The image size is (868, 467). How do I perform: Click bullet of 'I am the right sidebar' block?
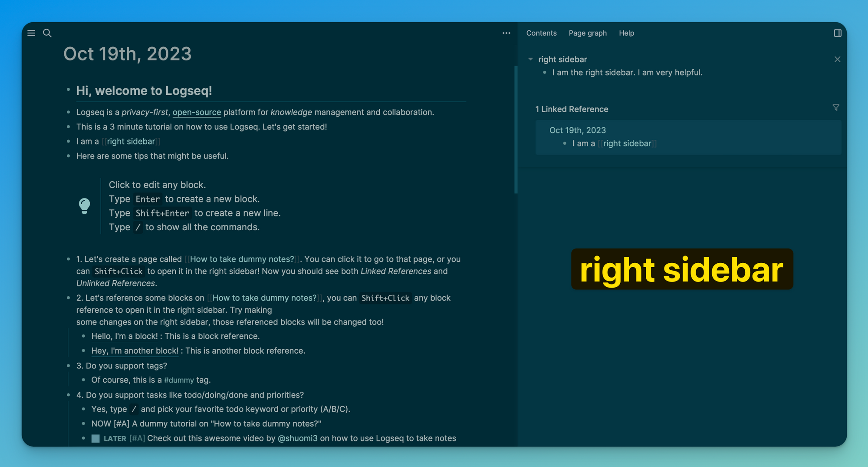click(x=545, y=73)
